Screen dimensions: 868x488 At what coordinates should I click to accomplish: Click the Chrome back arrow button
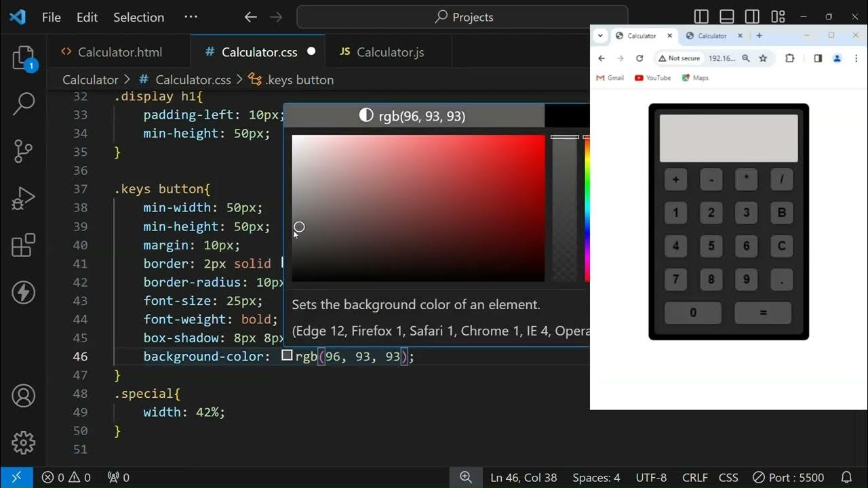(x=601, y=58)
